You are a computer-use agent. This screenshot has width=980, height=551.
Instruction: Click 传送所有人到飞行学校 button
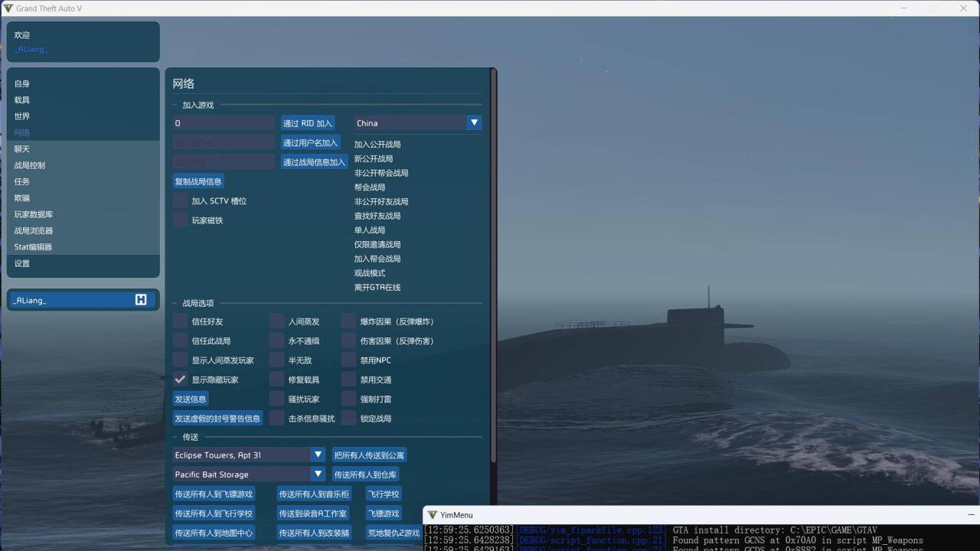(214, 513)
